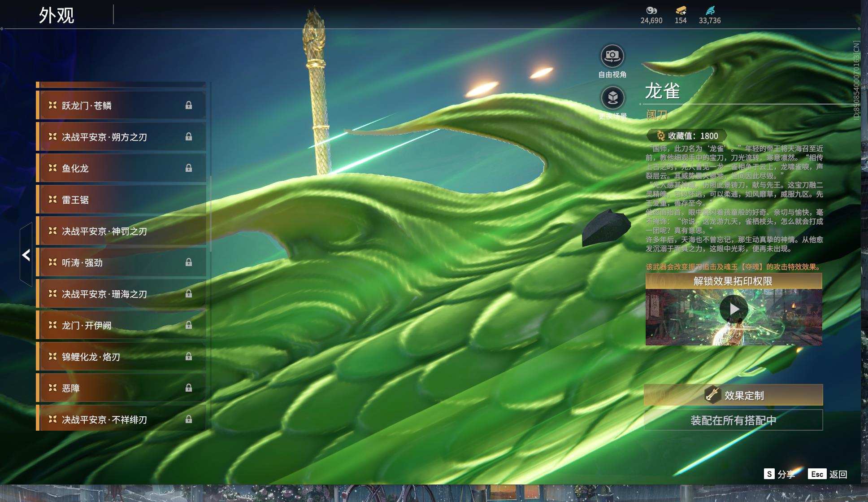Click lock icon on 跃龙门·苍鳞 row
This screenshot has height=502, width=868.
(189, 105)
